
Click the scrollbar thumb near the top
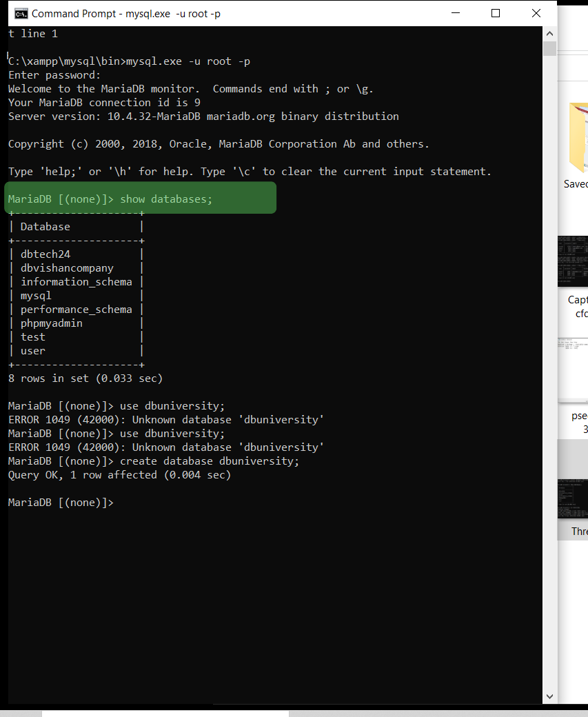(x=549, y=48)
